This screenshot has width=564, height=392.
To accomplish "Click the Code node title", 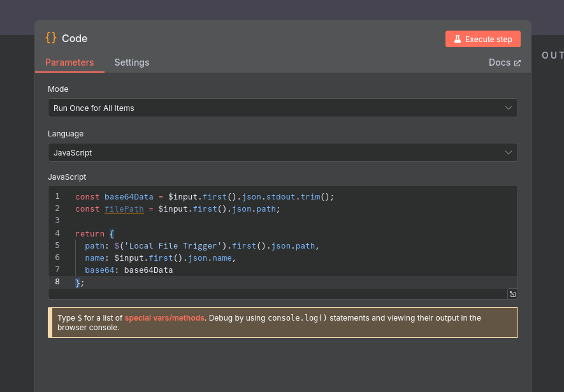I will (x=75, y=38).
